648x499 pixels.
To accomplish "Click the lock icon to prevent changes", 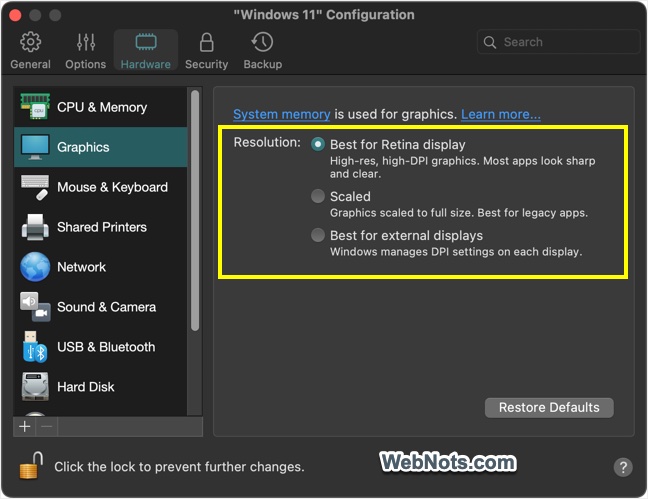I will click(31, 466).
